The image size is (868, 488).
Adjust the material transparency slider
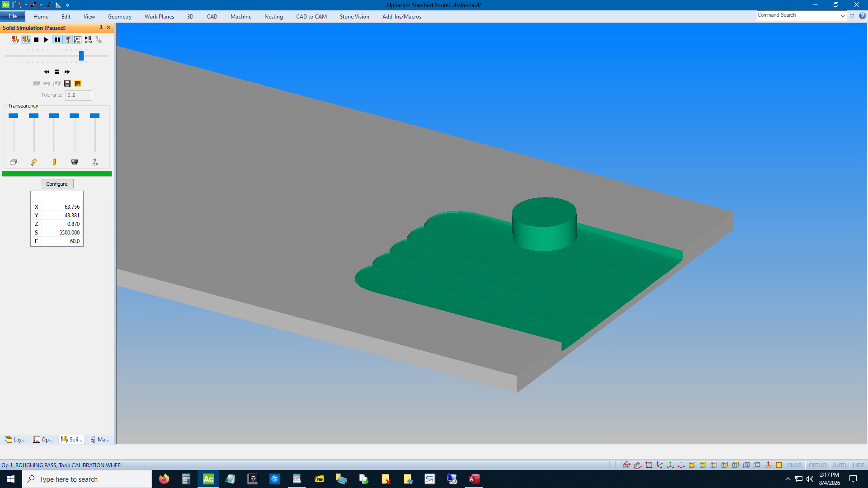click(14, 116)
